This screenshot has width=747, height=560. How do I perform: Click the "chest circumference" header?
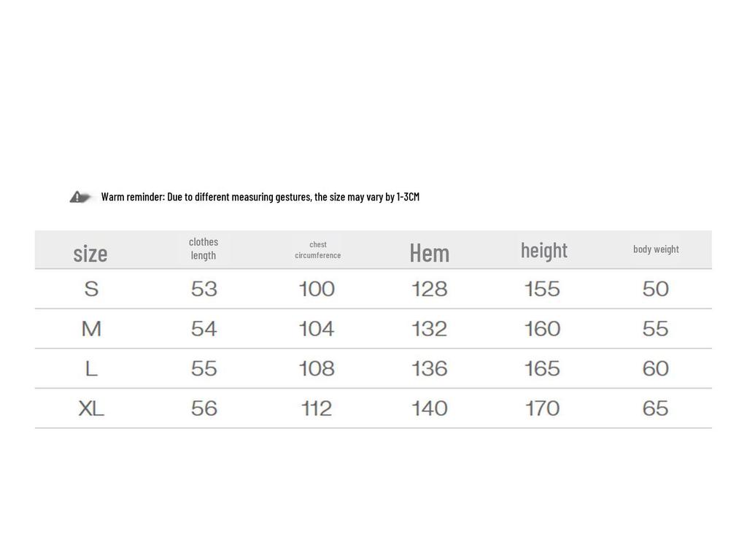pos(318,249)
